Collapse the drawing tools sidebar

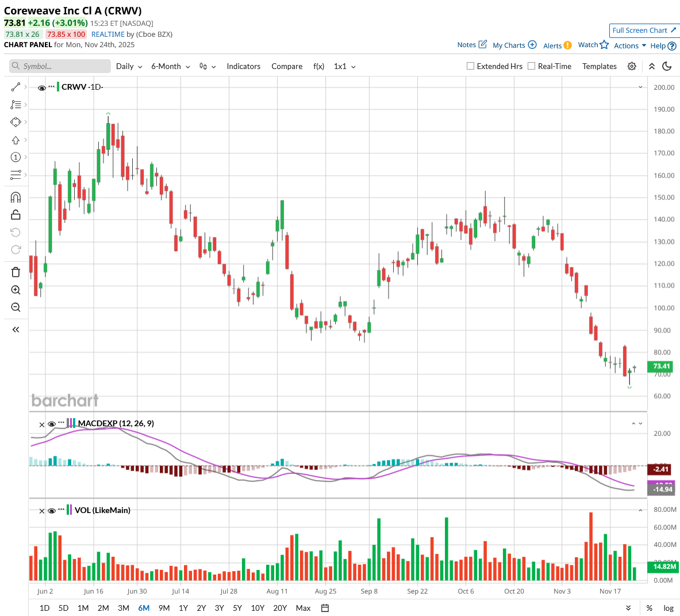[x=16, y=330]
